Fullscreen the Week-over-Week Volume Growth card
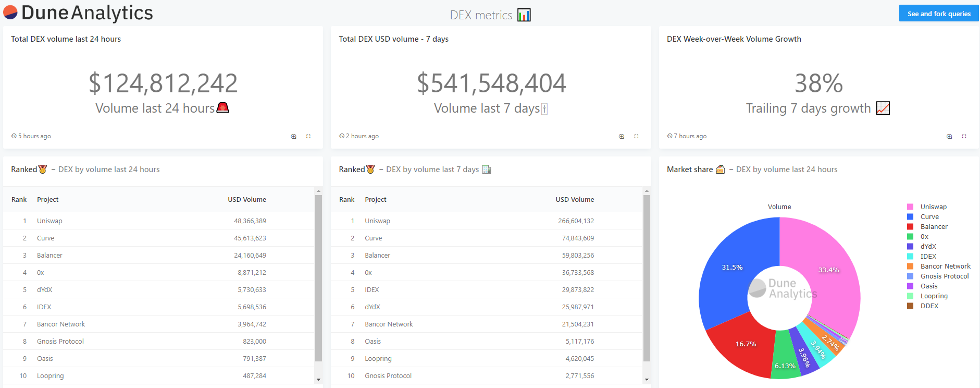Image resolution: width=980 pixels, height=388 pixels. pos(964,137)
